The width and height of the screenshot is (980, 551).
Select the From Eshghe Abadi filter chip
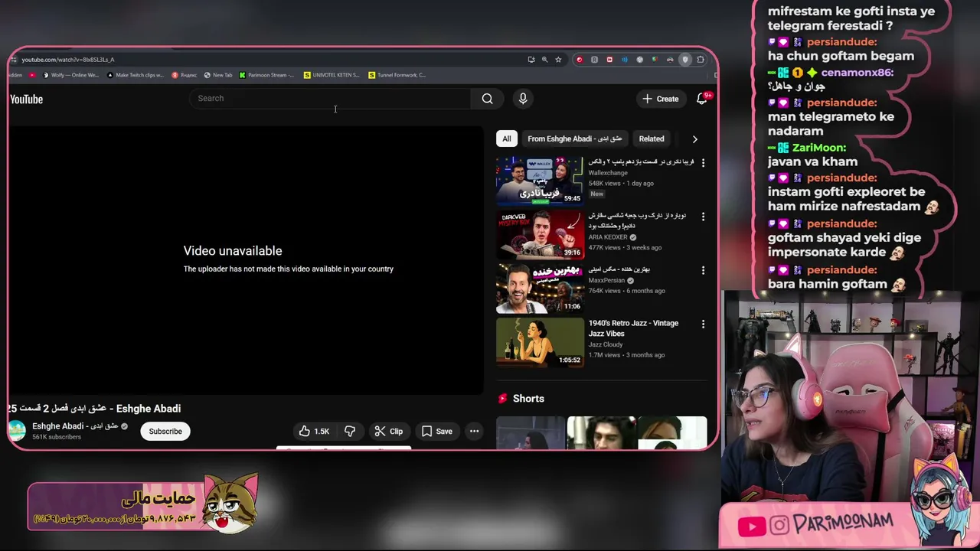coord(574,139)
